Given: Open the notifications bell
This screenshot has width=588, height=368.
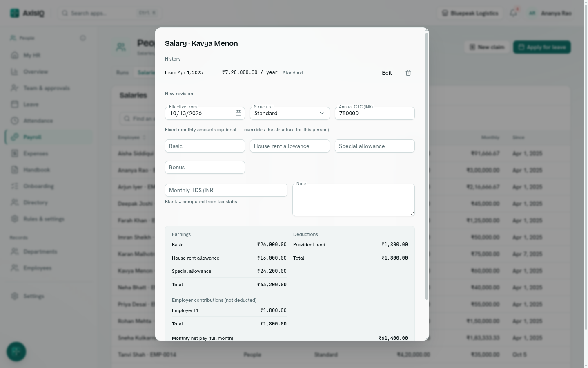Looking at the screenshot, I should point(513,13).
